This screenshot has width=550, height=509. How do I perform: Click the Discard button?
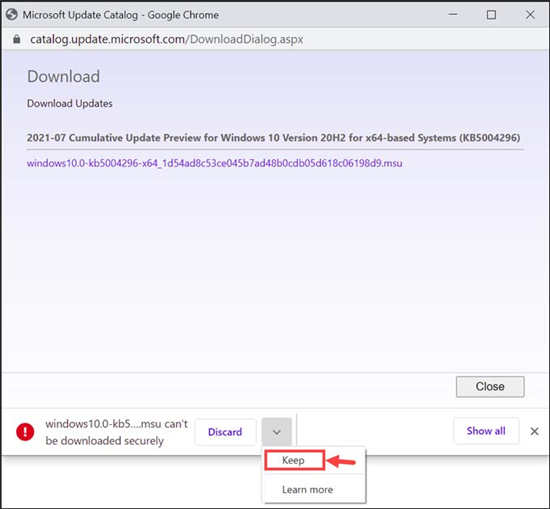coord(225,432)
